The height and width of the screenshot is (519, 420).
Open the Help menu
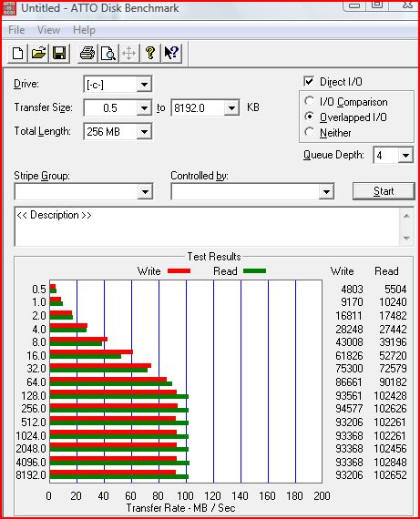click(x=84, y=30)
